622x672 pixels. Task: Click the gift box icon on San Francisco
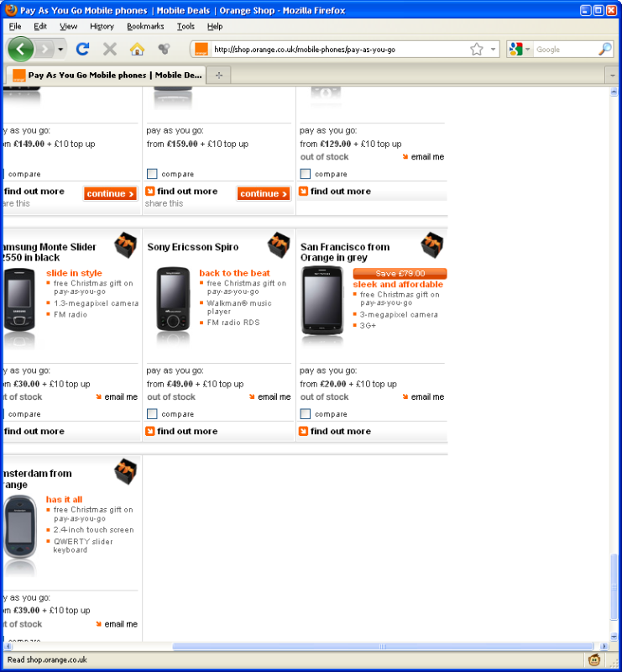coord(432,245)
